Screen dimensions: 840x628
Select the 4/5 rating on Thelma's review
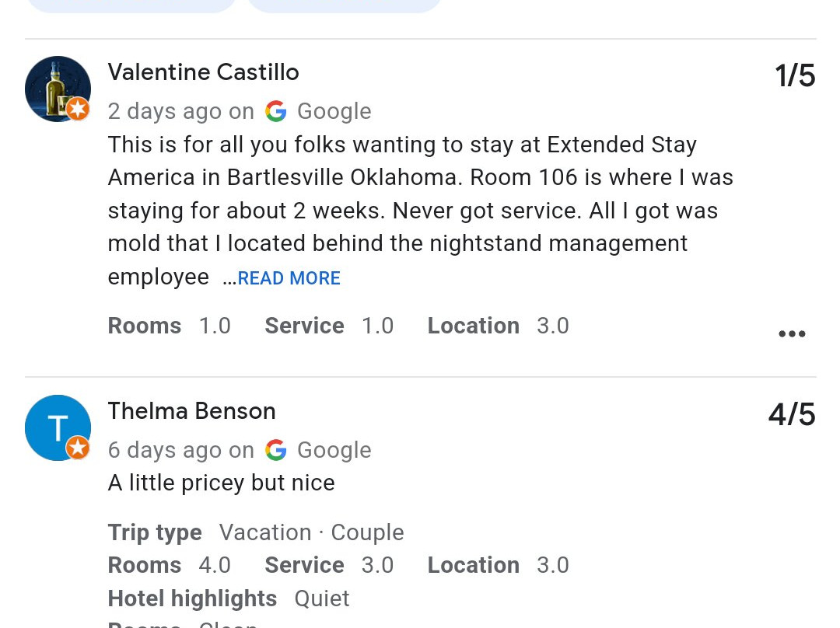[791, 414]
